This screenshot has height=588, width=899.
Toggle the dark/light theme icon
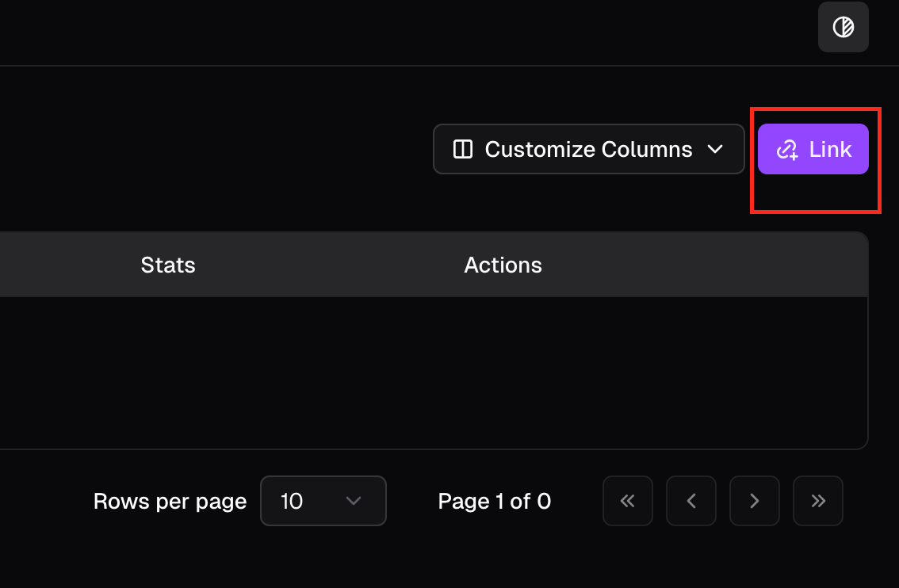pyautogui.click(x=843, y=28)
